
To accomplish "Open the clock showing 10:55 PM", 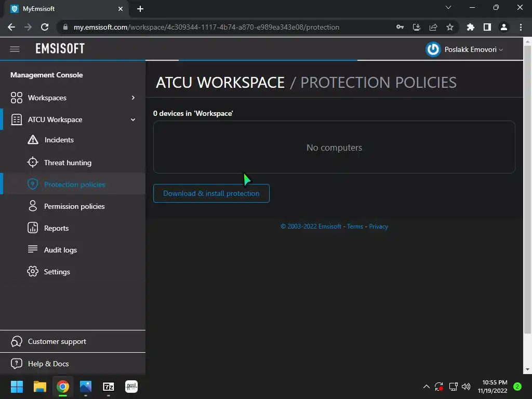I will (x=493, y=387).
